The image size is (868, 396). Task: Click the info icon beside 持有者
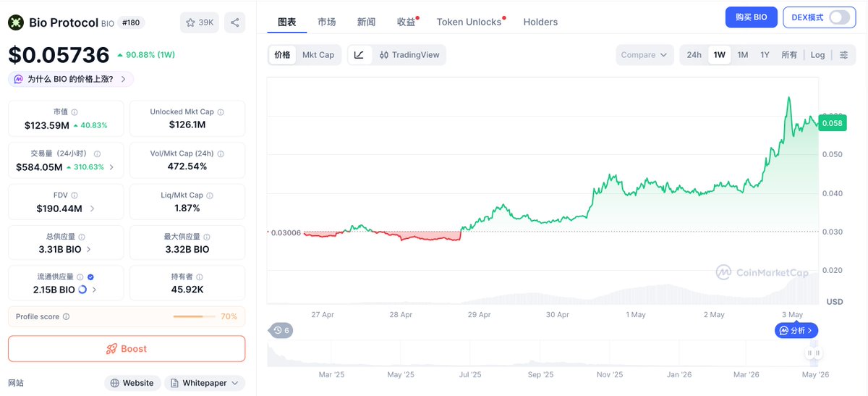click(x=199, y=277)
